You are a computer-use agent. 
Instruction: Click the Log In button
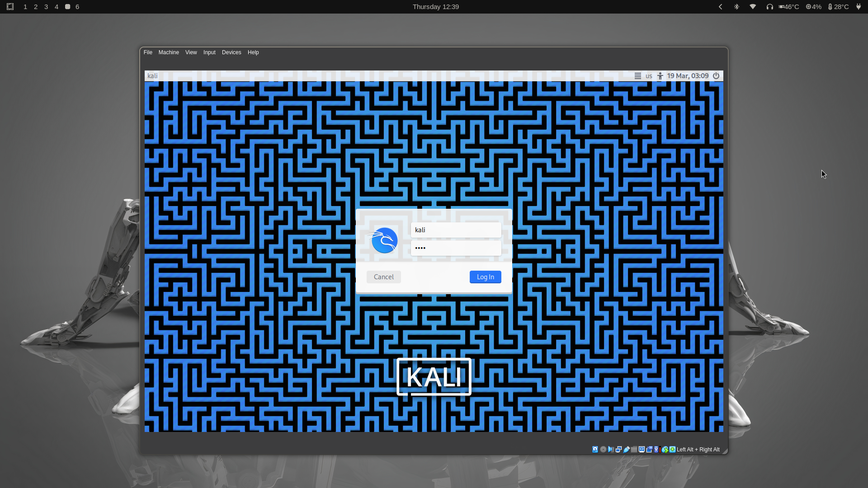click(x=486, y=277)
